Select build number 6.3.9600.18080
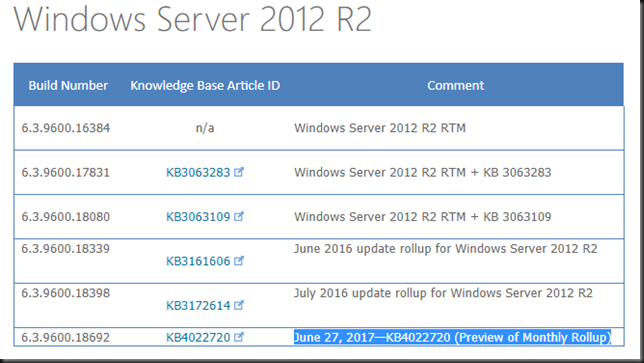 pos(66,217)
